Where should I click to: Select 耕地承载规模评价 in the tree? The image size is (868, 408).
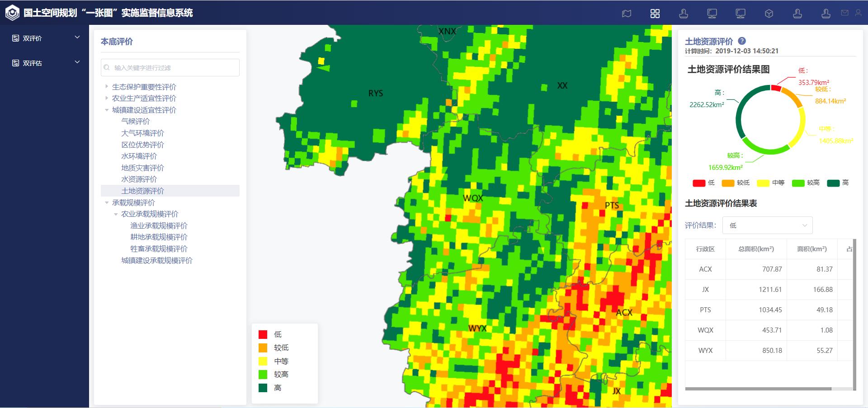click(x=159, y=237)
